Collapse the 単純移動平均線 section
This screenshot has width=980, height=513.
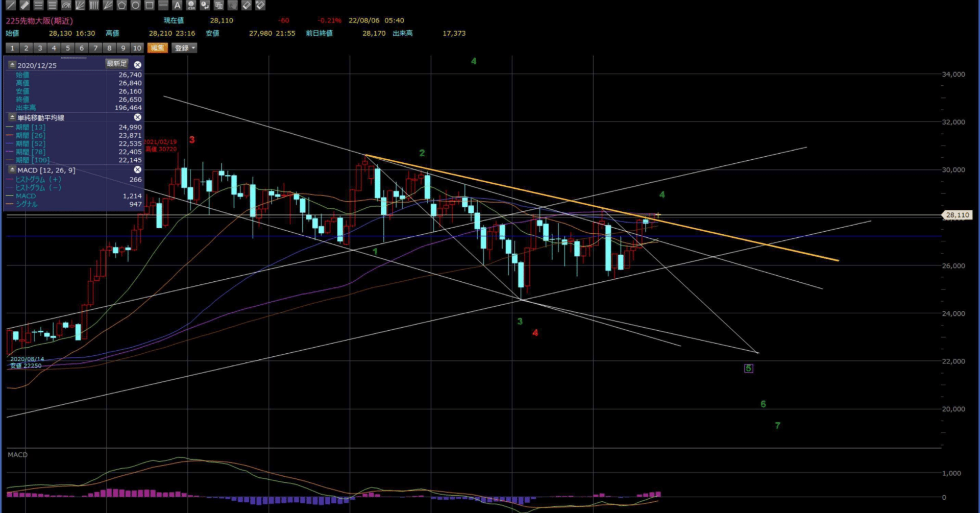coord(12,117)
